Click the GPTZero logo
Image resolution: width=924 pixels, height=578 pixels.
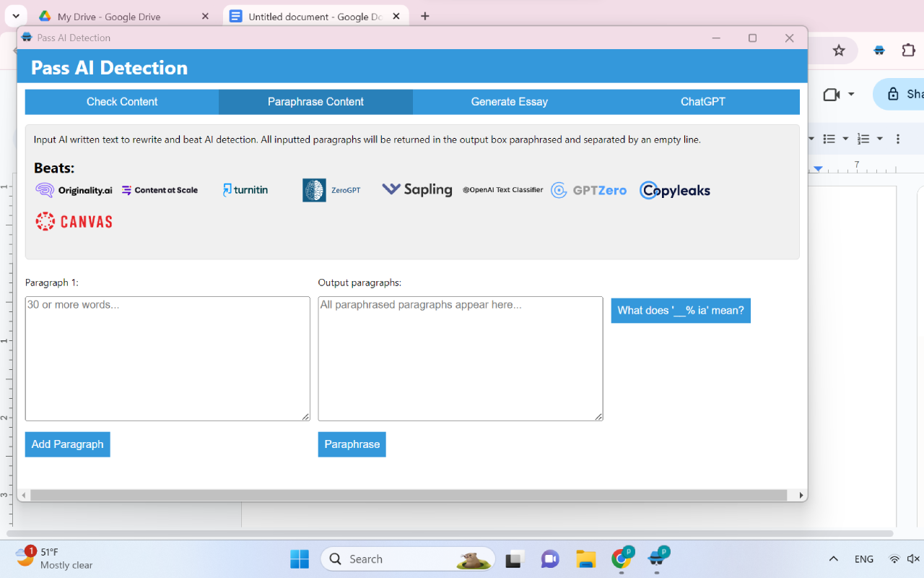[588, 190]
